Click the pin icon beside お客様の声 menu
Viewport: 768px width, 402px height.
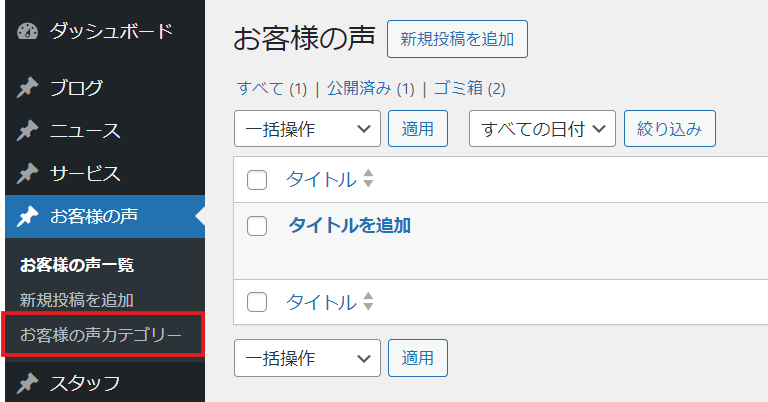click(x=27, y=216)
